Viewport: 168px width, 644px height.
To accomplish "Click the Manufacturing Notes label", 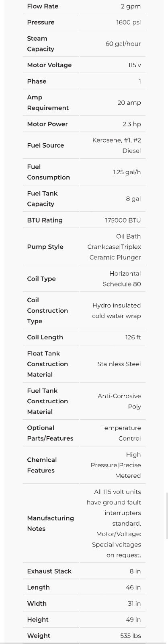I will pyautogui.click(x=50, y=523).
